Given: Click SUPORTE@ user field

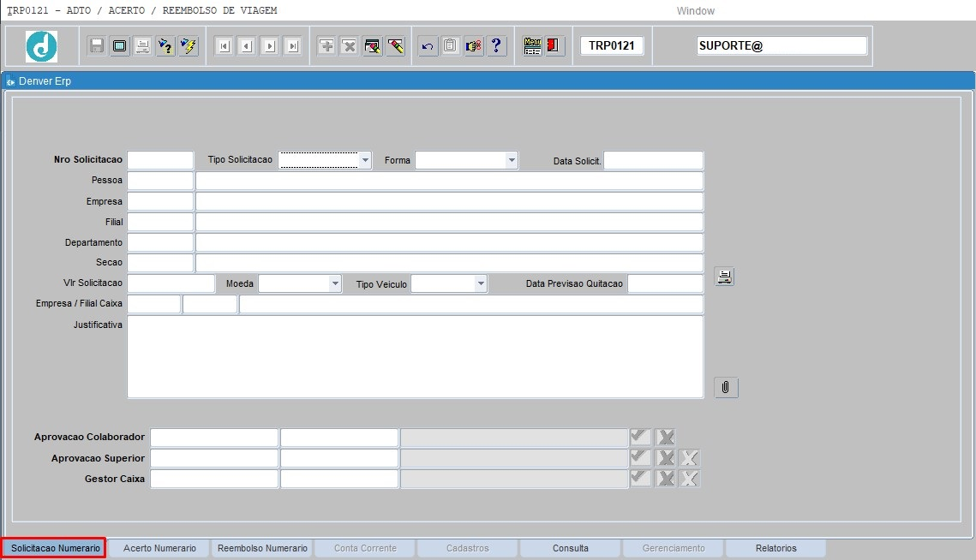Looking at the screenshot, I should pos(781,45).
